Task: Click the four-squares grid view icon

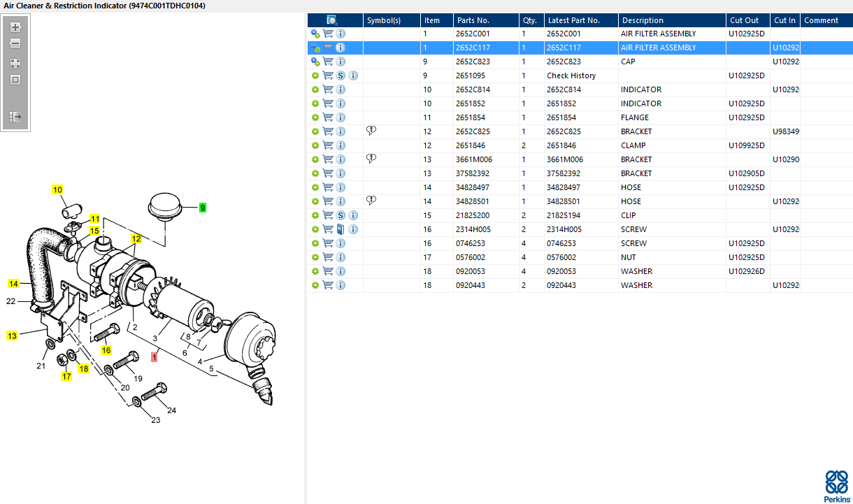Action: pyautogui.click(x=15, y=63)
